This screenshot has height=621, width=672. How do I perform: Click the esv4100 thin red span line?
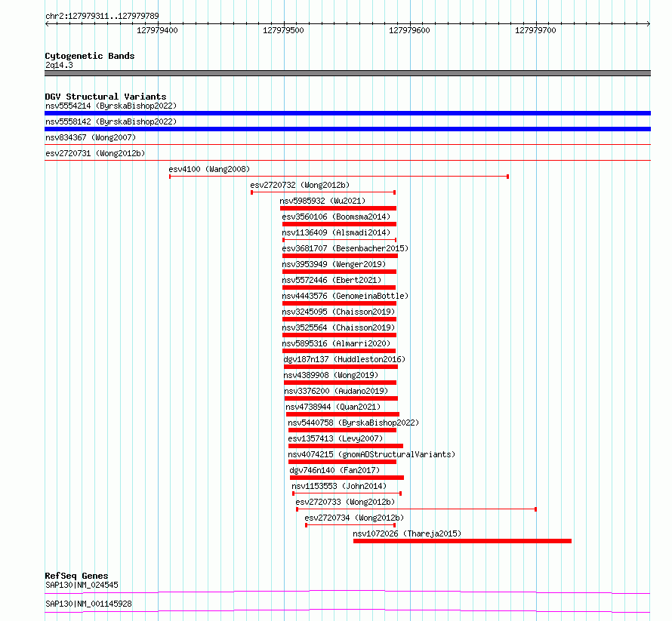point(339,177)
